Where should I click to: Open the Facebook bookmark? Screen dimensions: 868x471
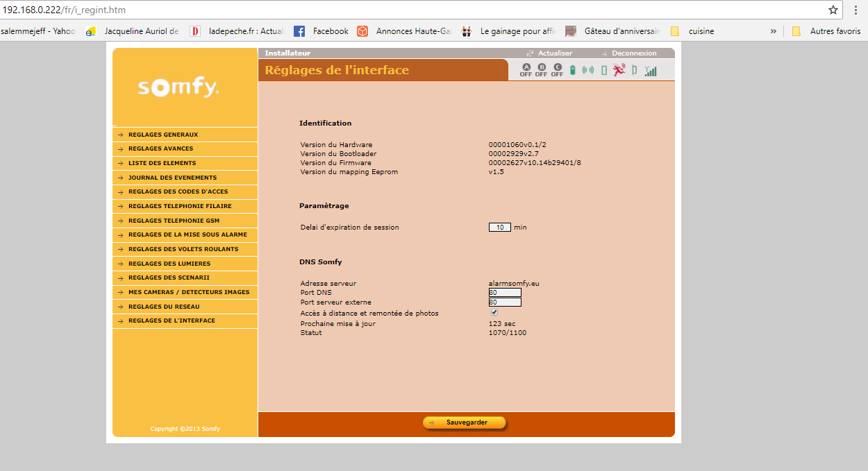point(321,31)
